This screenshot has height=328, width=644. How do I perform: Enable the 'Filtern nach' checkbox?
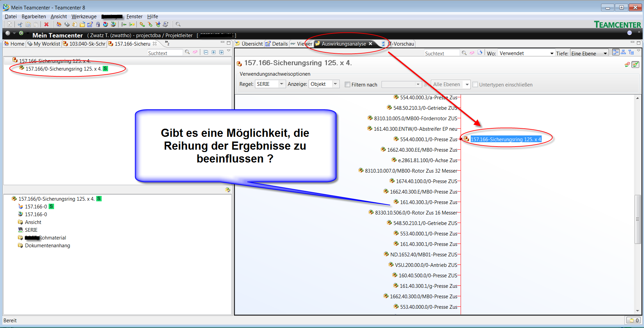[x=347, y=84]
